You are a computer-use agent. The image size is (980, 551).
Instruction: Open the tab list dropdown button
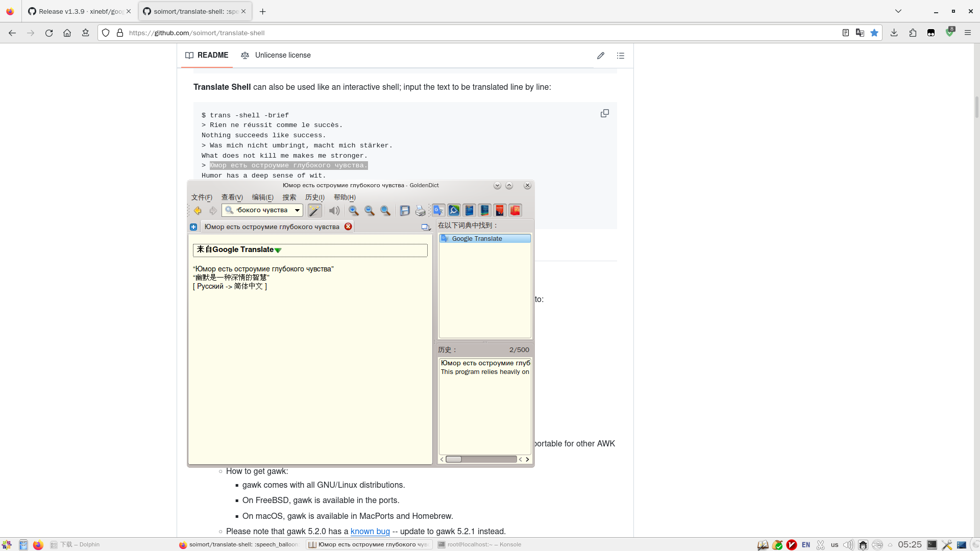click(x=426, y=227)
